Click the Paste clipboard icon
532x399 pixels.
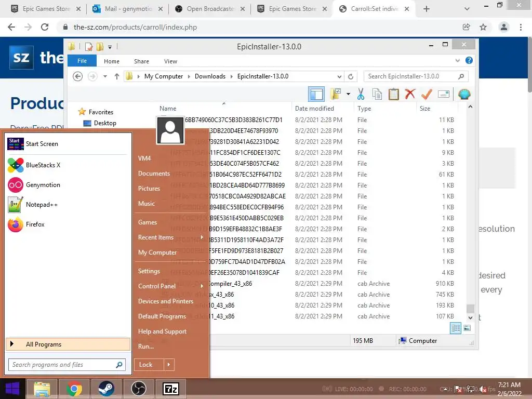pyautogui.click(x=394, y=94)
